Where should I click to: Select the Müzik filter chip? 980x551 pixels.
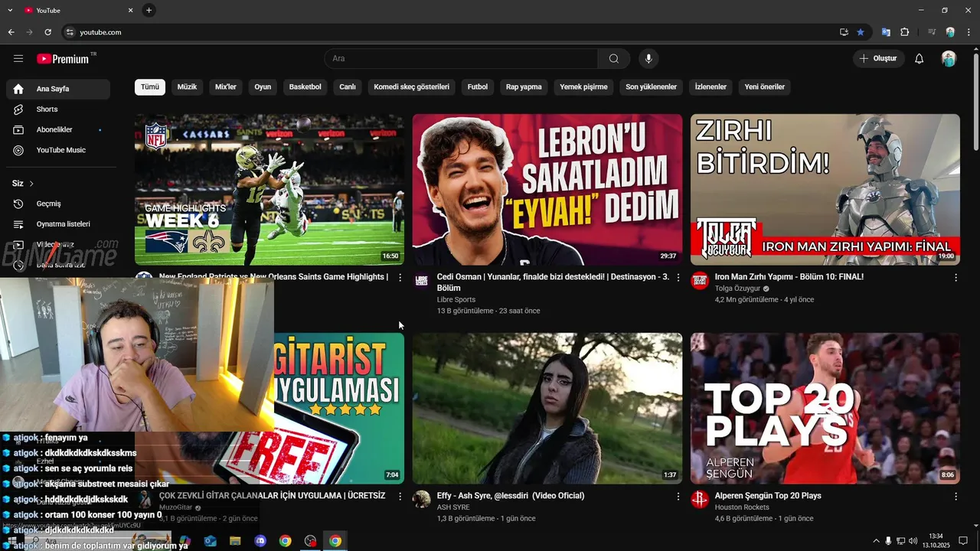tap(187, 87)
